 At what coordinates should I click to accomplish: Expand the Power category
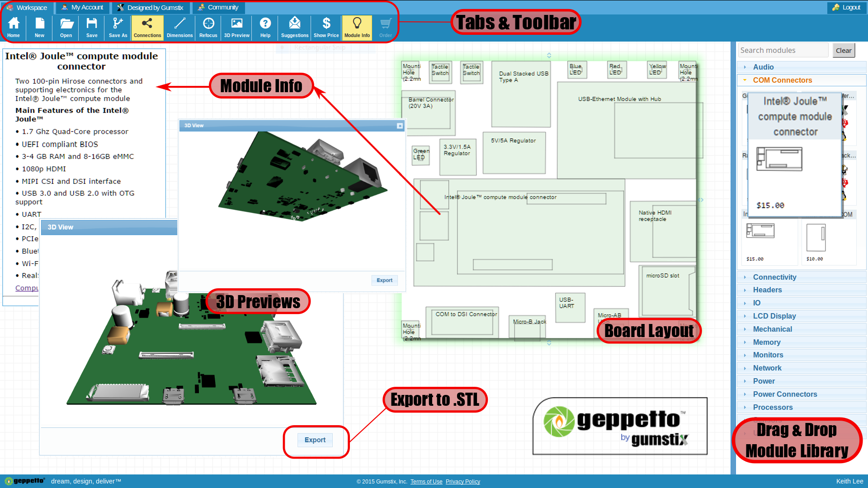pyautogui.click(x=801, y=381)
